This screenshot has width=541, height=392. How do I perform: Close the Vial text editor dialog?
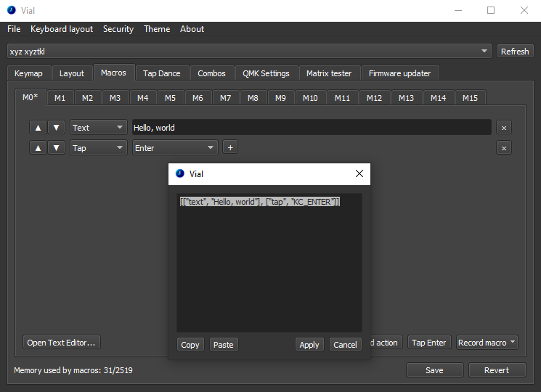359,173
